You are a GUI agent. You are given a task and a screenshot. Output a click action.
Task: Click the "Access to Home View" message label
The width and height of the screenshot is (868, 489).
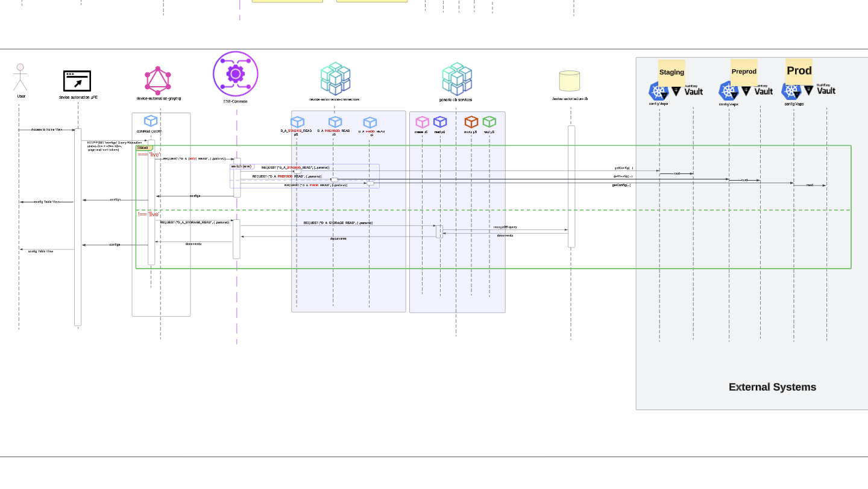pyautogui.click(x=46, y=129)
